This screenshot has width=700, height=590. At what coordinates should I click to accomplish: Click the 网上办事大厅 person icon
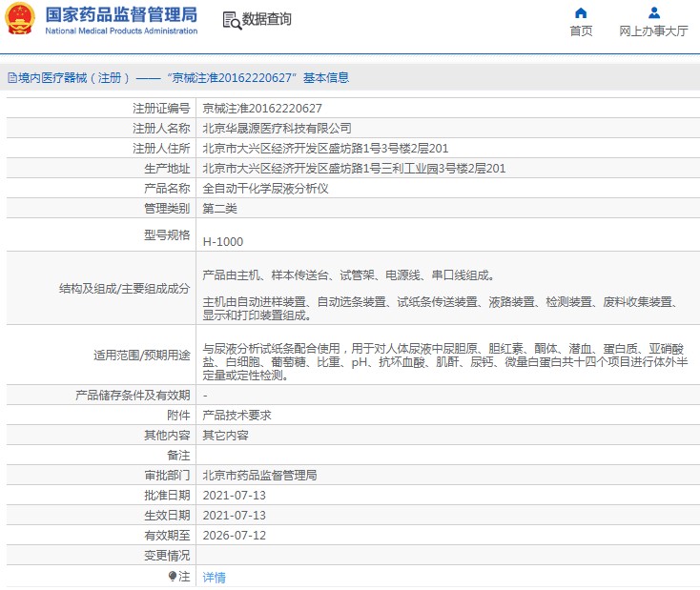653,13
